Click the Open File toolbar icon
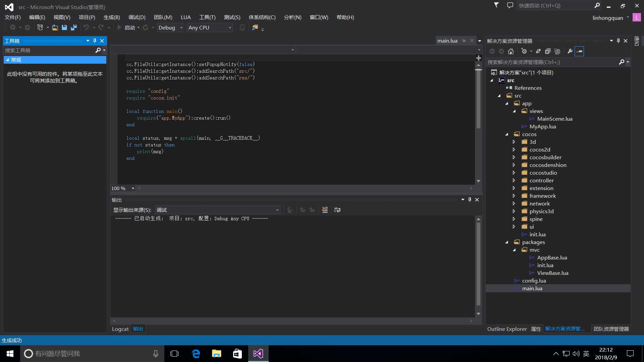Image resolution: width=644 pixels, height=362 pixels. coord(55,27)
